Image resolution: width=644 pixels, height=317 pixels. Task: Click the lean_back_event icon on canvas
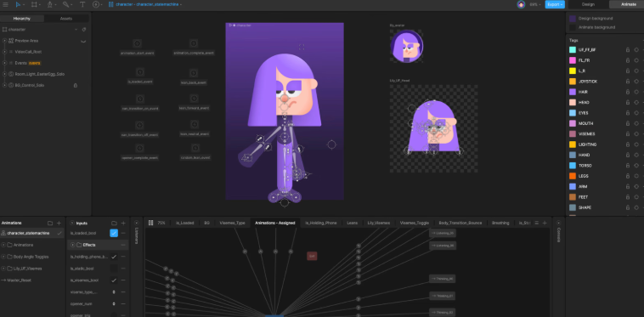(194, 73)
